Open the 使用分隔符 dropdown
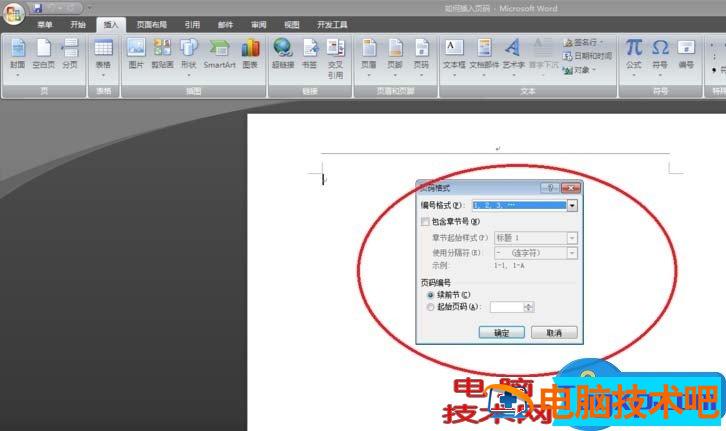 click(x=572, y=253)
